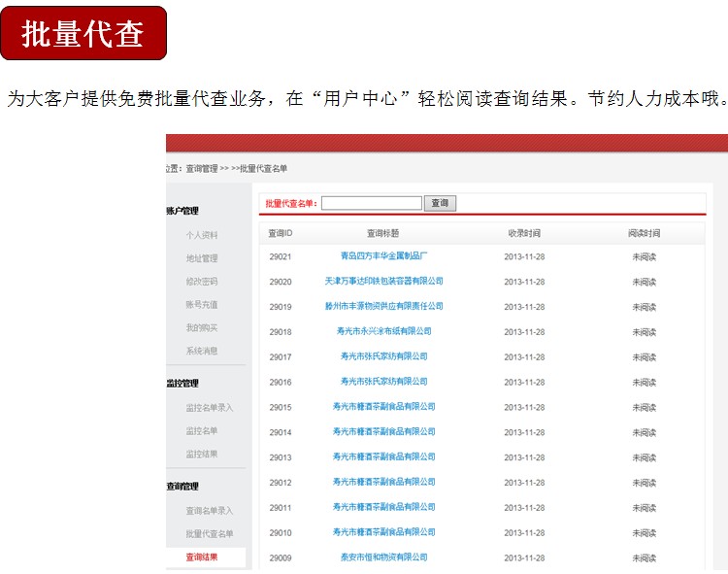Click the 批量代查名单 search input field

click(372, 203)
